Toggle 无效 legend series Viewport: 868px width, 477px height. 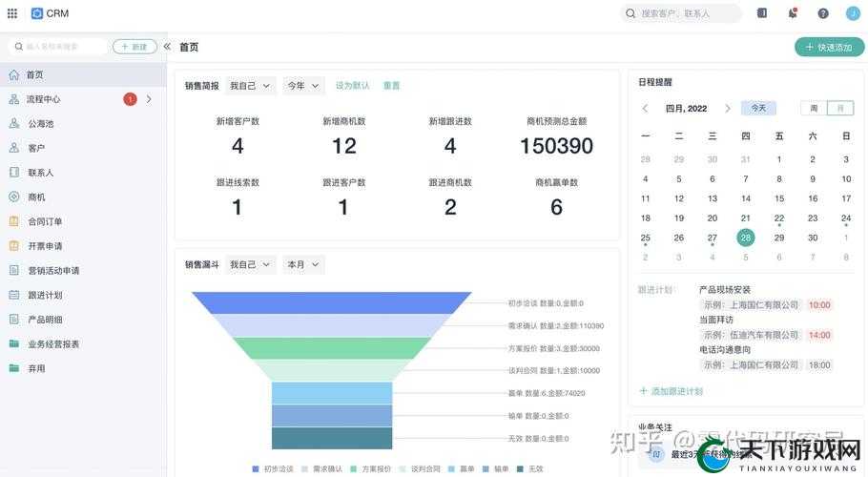click(529, 468)
